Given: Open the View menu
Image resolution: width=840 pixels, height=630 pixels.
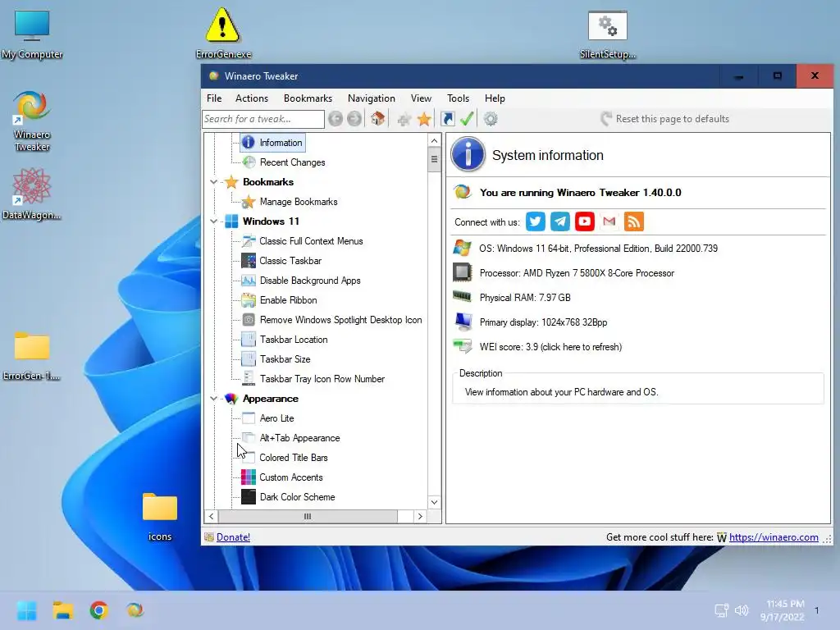Looking at the screenshot, I should pyautogui.click(x=421, y=98).
